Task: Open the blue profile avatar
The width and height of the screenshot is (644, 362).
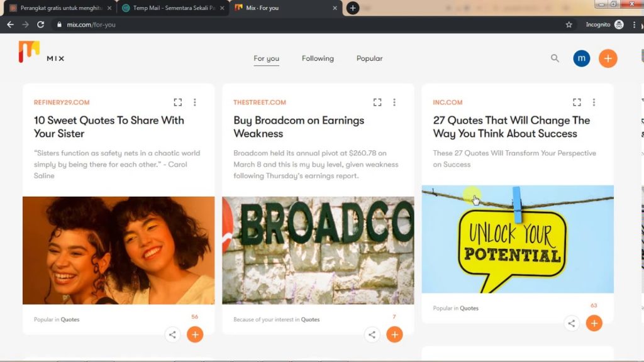Action: [582, 58]
